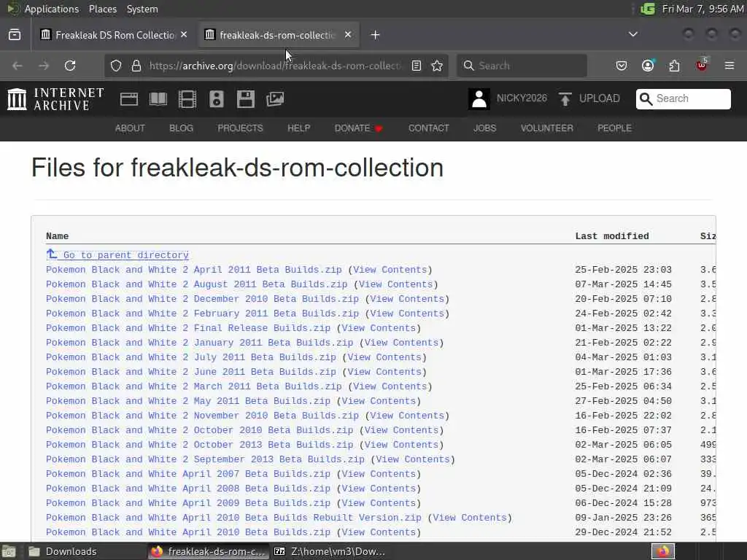The image size is (747, 560).
Task: Click the VOLUNTEER navigation item
Action: 547,128
